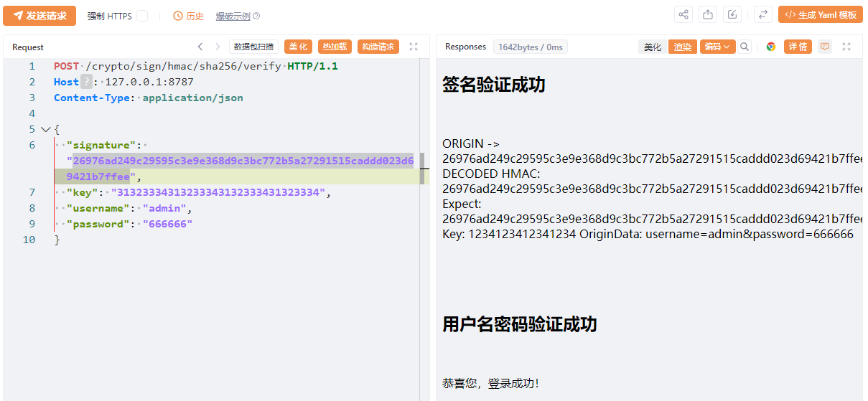
Task: Expand the Responses panel to fullscreen
Action: point(846,47)
